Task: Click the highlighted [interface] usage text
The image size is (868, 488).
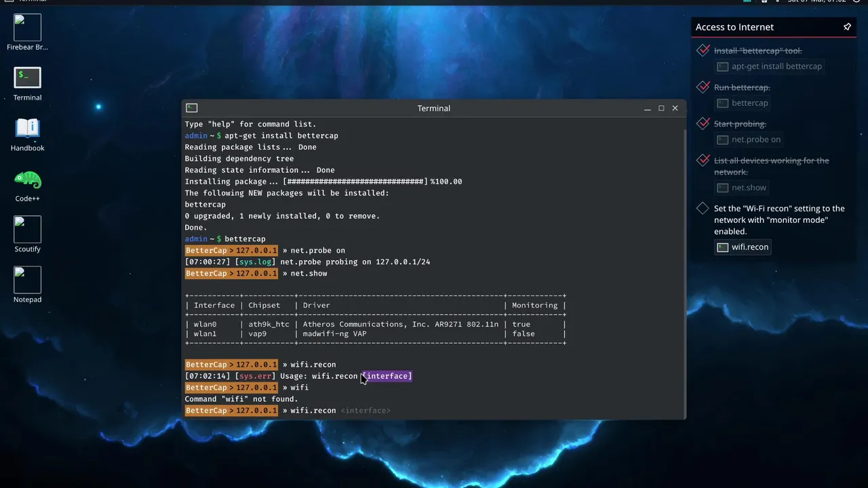Action: [387, 376]
